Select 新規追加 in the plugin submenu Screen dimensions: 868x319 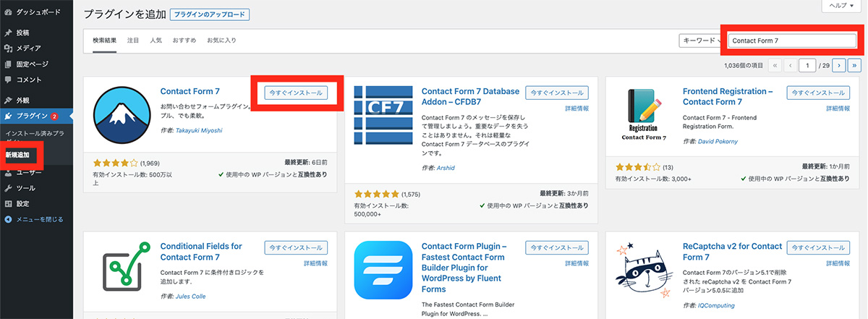point(19,156)
